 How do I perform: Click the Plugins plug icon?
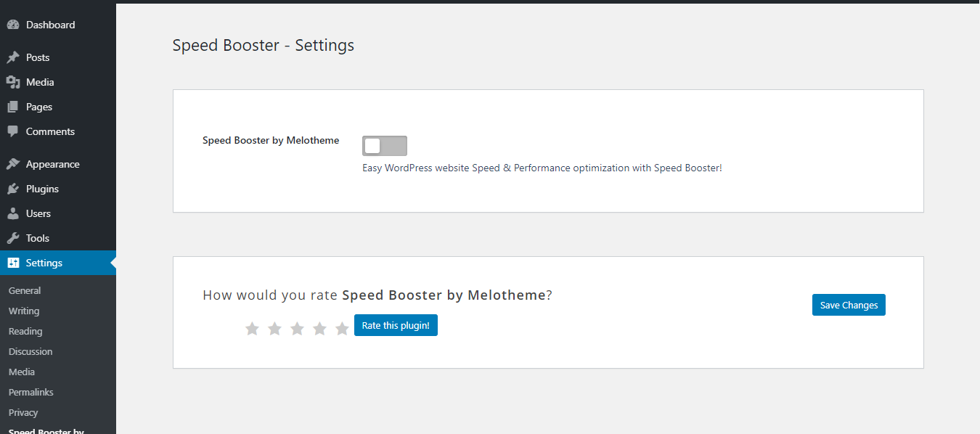[13, 189]
